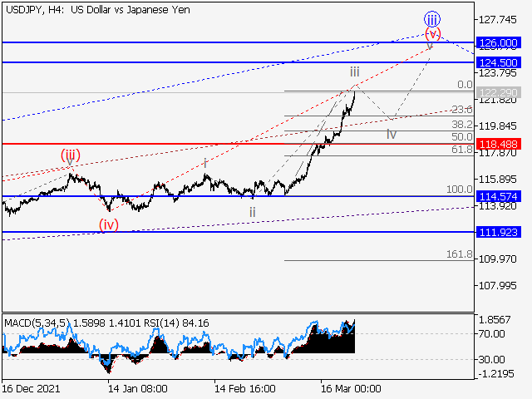Click the 107.995 price axis value
The height and width of the screenshot is (399, 532).
497,286
